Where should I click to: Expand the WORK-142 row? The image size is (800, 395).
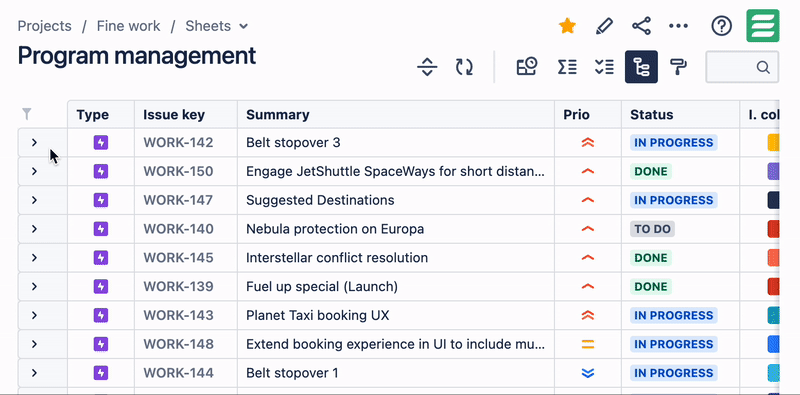tap(34, 142)
